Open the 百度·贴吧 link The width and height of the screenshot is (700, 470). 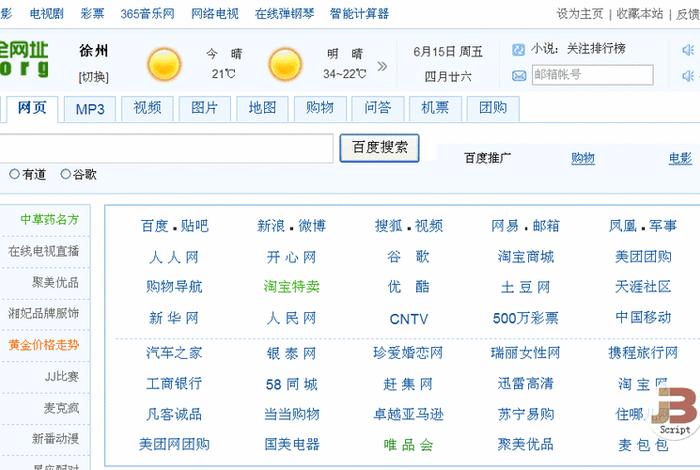click(175, 226)
